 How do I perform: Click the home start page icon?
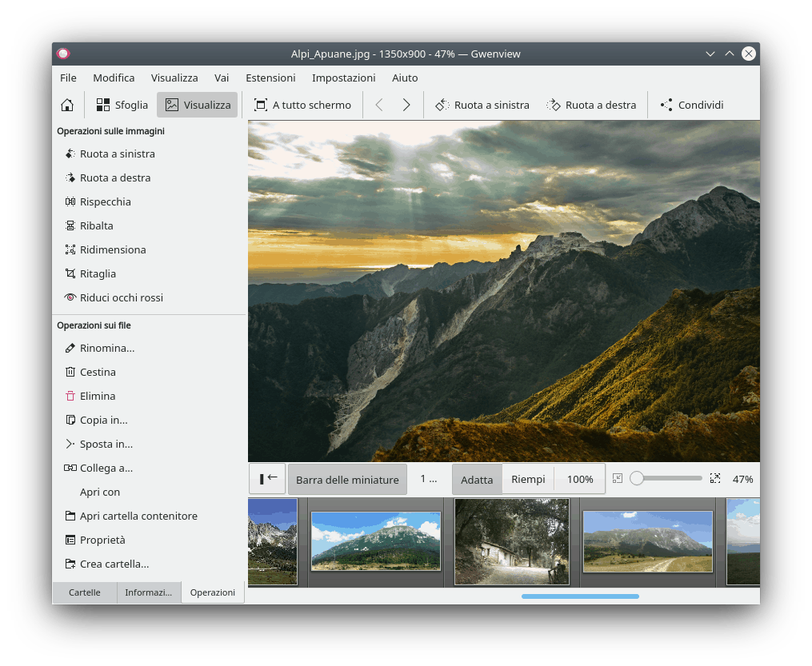[x=67, y=105]
